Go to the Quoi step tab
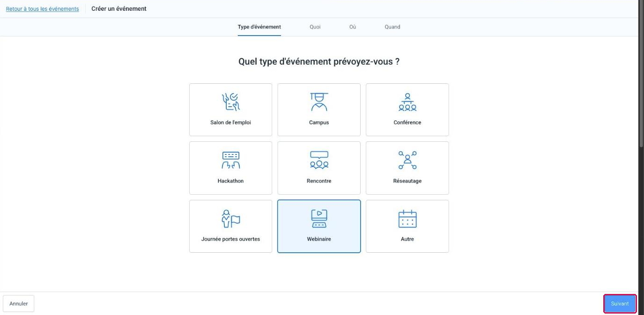This screenshot has height=315, width=644. (315, 27)
